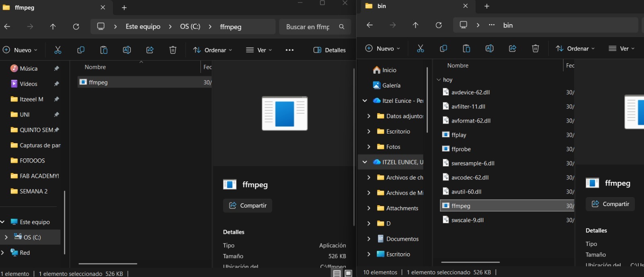This screenshot has height=277, width=644.
Task: Select ffprobe file in bin window
Action: click(x=507, y=149)
